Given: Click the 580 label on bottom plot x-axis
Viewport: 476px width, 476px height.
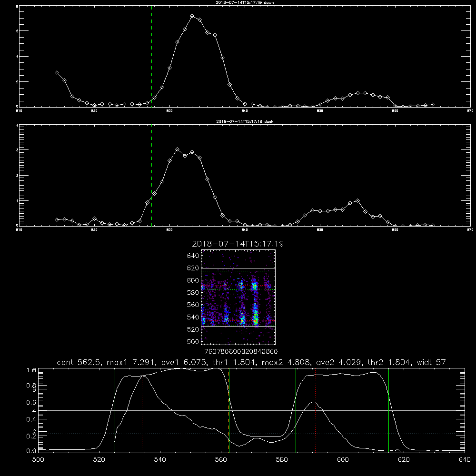Looking at the screenshot, I should point(282,460).
